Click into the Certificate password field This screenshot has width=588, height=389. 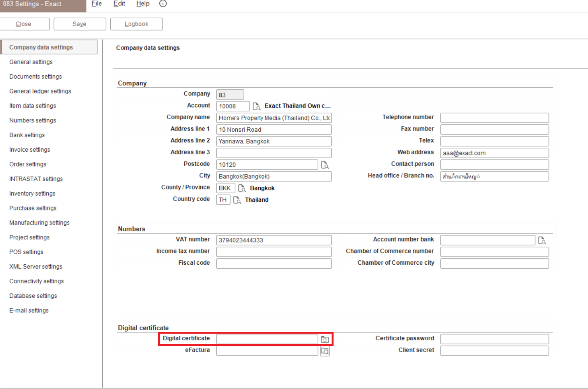[494, 339]
